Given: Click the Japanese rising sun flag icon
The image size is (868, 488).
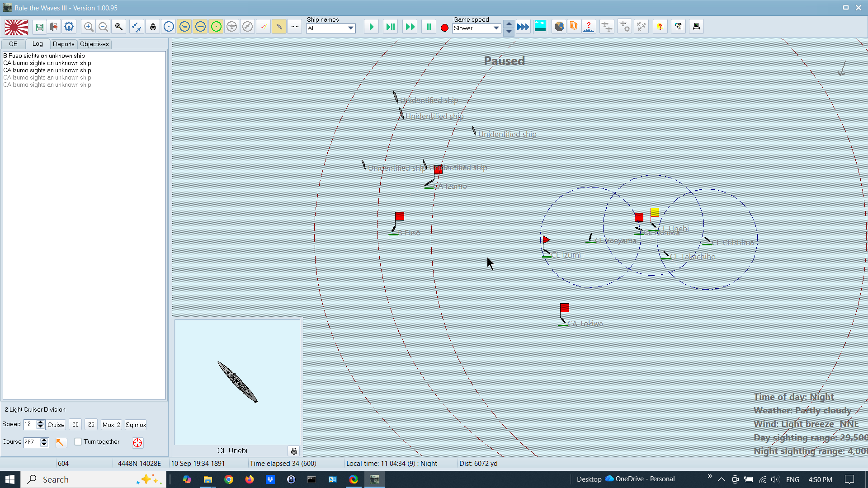Looking at the screenshot, I should (x=16, y=27).
